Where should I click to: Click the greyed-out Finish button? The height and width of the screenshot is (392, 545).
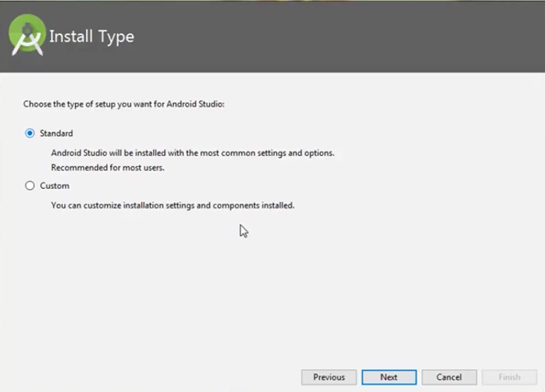[509, 377]
